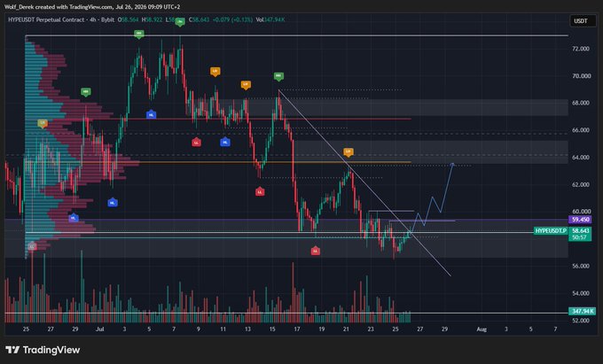The image size is (603, 364).
Task: Select the orange LH marker above Jul 13
Action: point(246,84)
